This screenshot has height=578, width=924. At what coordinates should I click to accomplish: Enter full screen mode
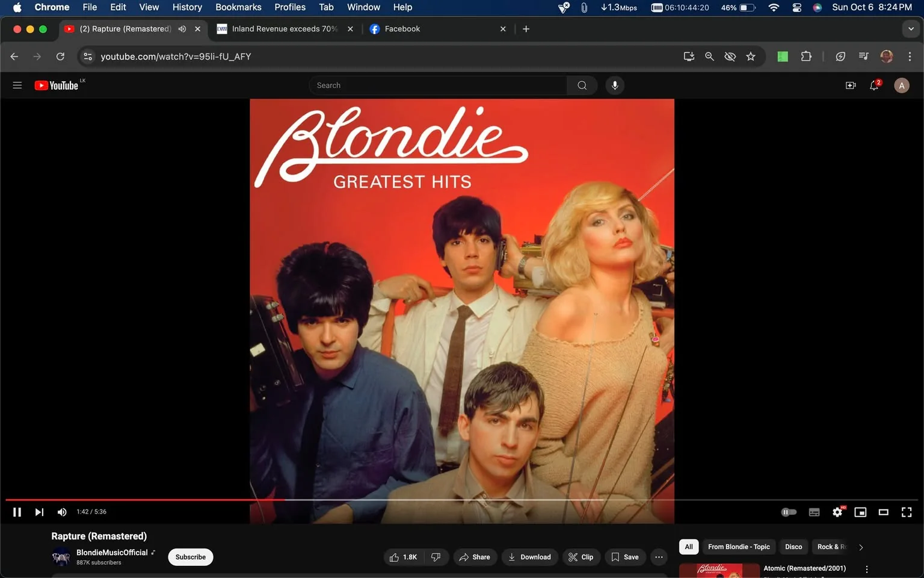(907, 512)
